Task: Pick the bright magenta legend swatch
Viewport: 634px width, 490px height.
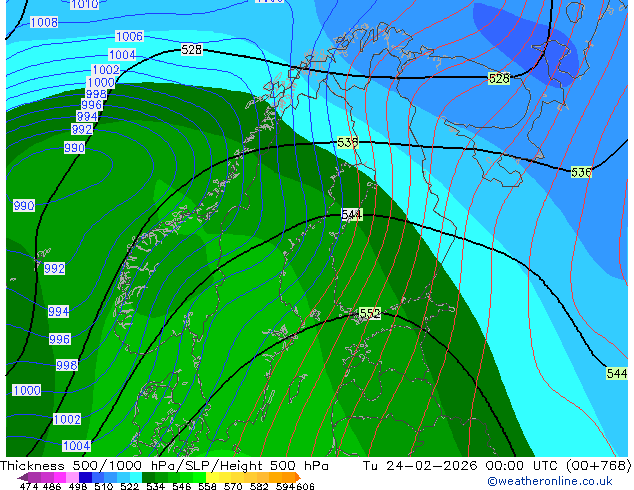Action: (60, 477)
